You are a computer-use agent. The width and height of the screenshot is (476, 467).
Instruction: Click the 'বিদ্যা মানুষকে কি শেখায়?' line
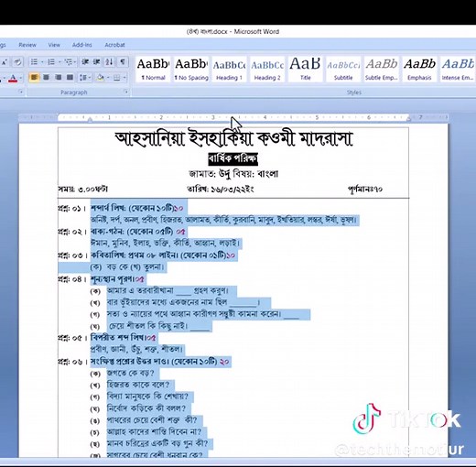pyautogui.click(x=147, y=396)
